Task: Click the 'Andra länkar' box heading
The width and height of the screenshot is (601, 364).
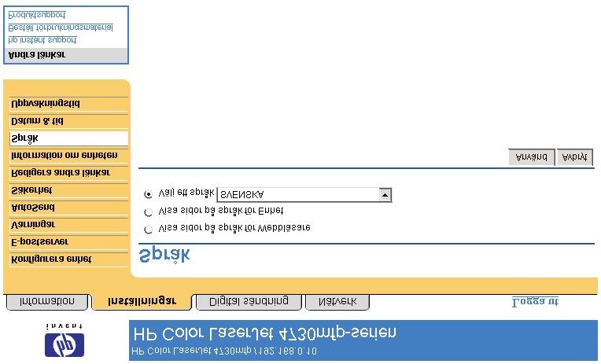Action: [37, 55]
